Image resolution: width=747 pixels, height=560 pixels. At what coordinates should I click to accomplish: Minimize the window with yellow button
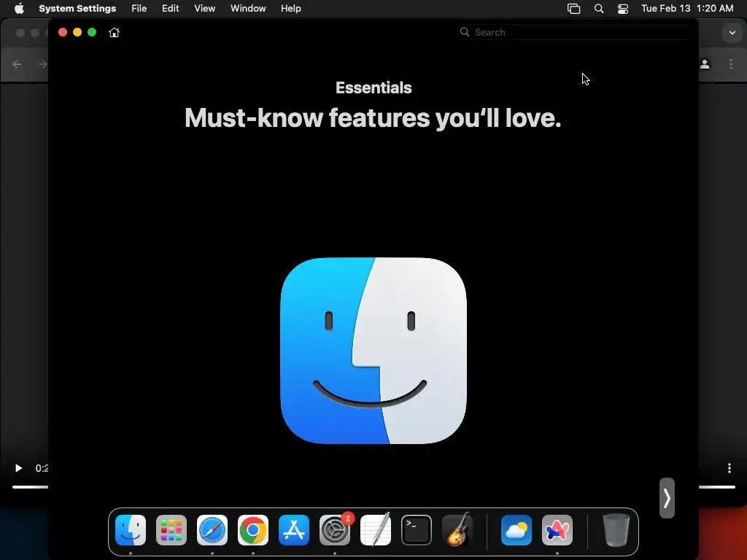click(77, 32)
